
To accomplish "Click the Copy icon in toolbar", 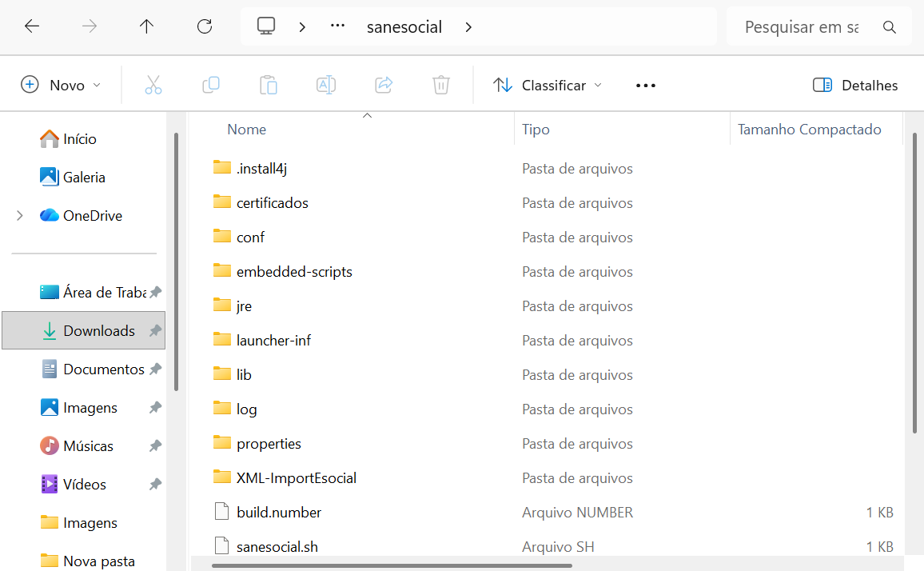I will [211, 85].
